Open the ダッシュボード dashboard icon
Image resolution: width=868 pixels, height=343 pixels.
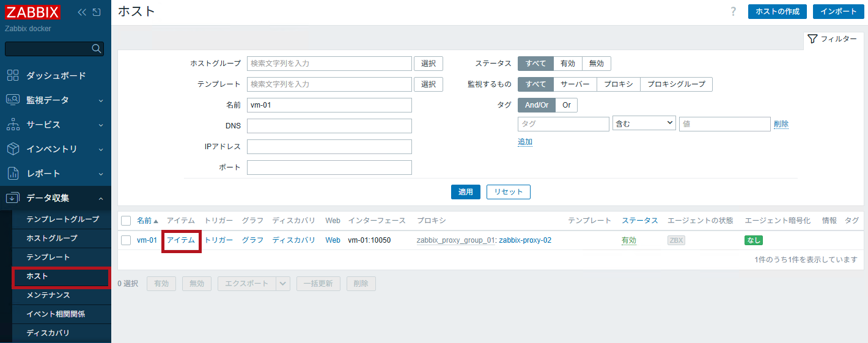[13, 75]
